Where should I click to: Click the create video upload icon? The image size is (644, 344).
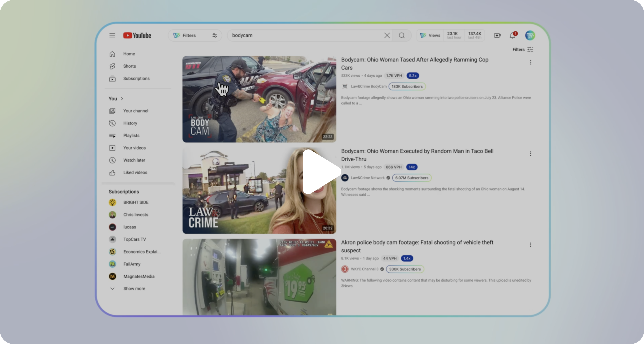click(x=498, y=35)
